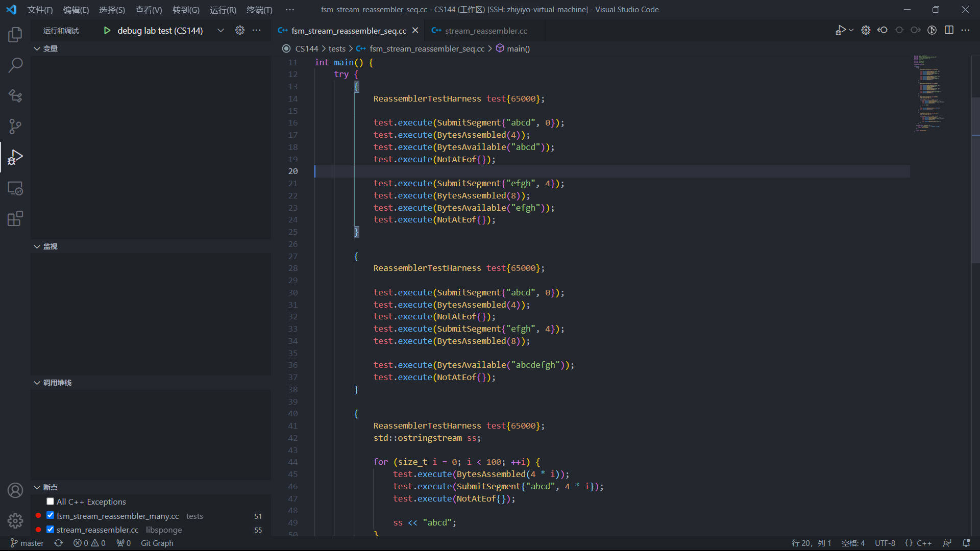
Task: Switch to stream_reassembler.cc tab
Action: [x=485, y=31]
